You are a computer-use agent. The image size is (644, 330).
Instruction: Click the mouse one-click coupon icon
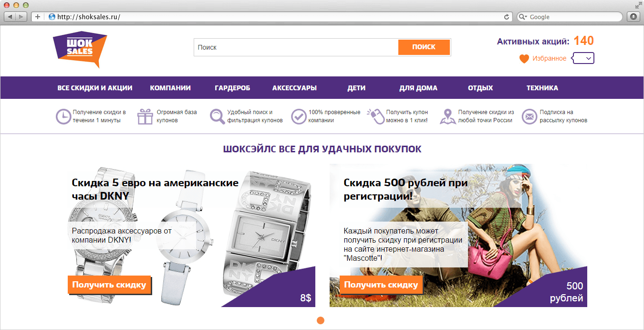375,117
